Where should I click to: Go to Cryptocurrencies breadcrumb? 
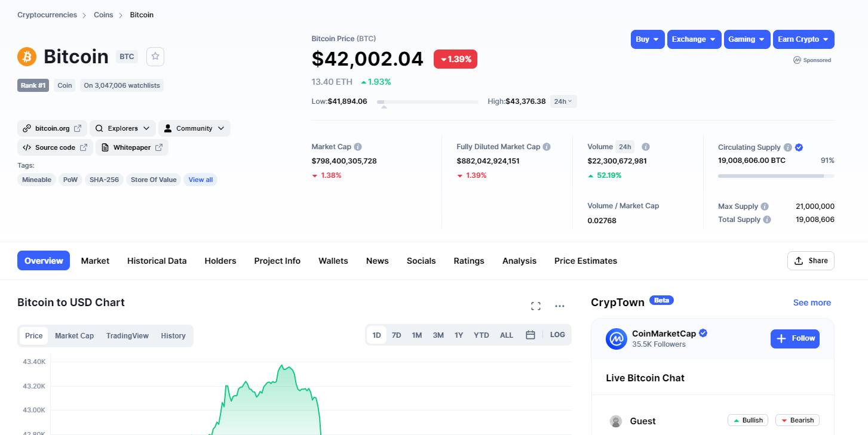[x=47, y=15]
